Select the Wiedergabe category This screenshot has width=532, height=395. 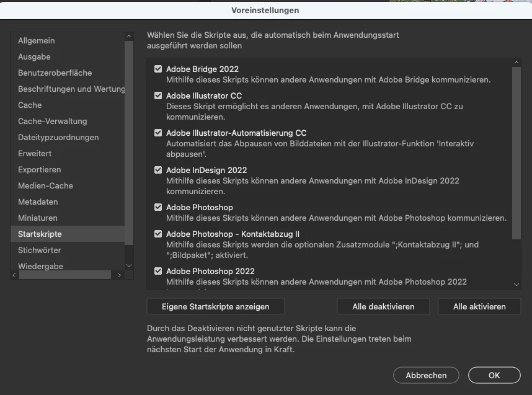point(68,265)
